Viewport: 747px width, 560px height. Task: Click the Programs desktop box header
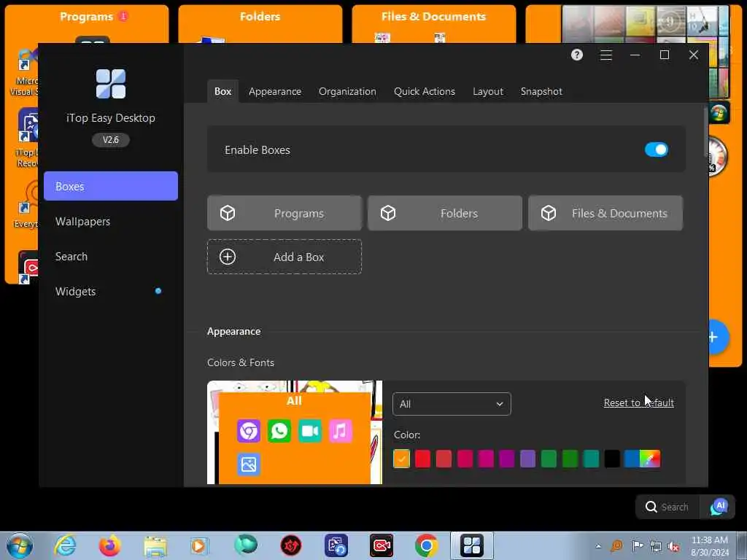click(x=87, y=17)
